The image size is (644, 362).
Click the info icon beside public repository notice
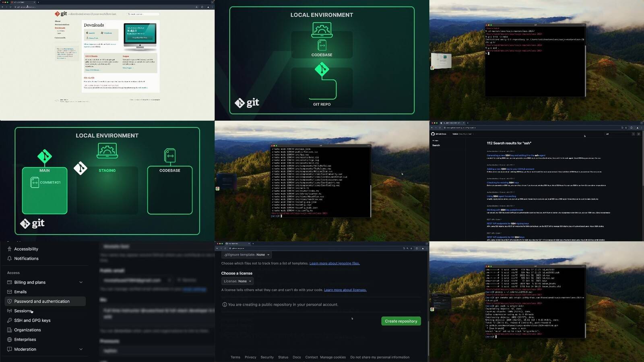pyautogui.click(x=225, y=304)
